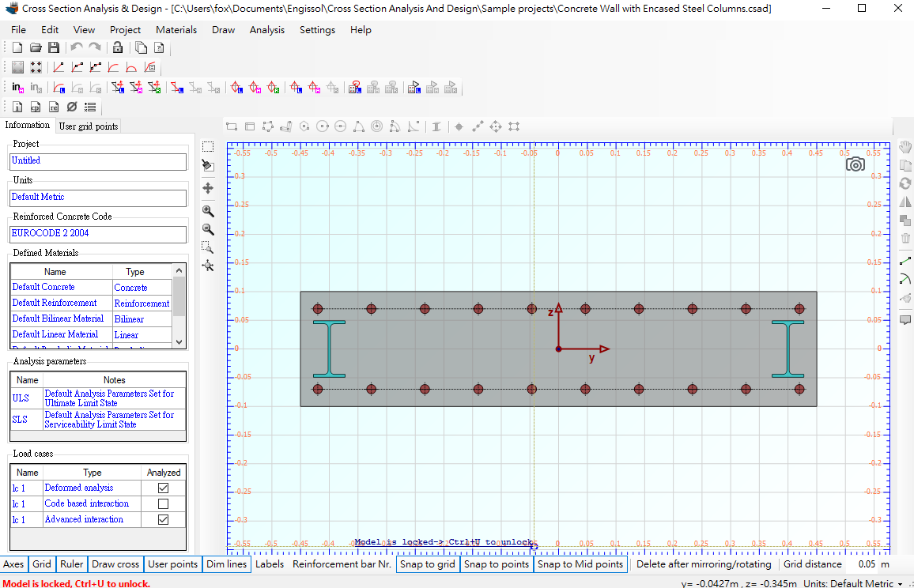Image resolution: width=914 pixels, height=588 pixels.
Task: Click Reinforcement bar Nr. option
Action: click(342, 564)
